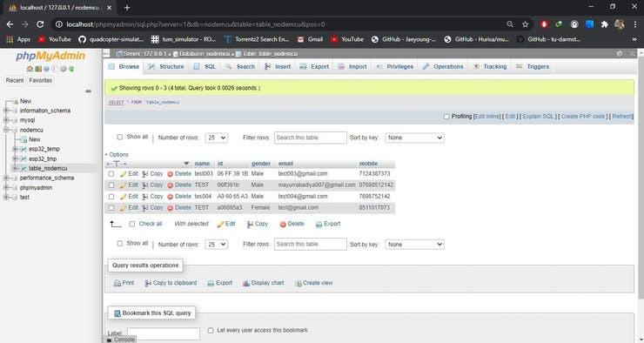Open the Gmail bookmark

310,39
